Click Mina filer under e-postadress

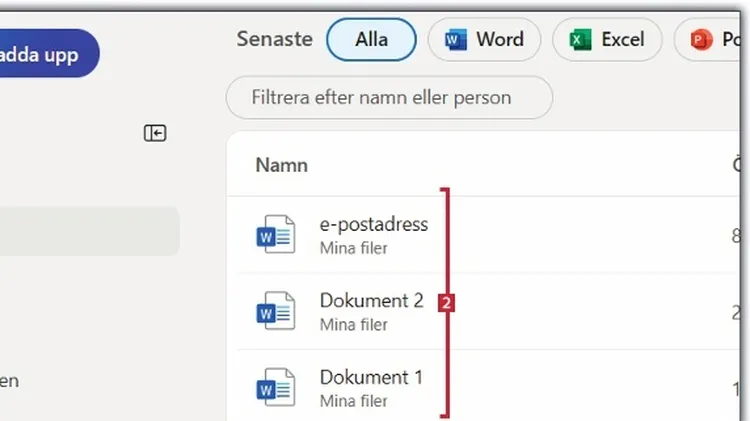point(353,247)
